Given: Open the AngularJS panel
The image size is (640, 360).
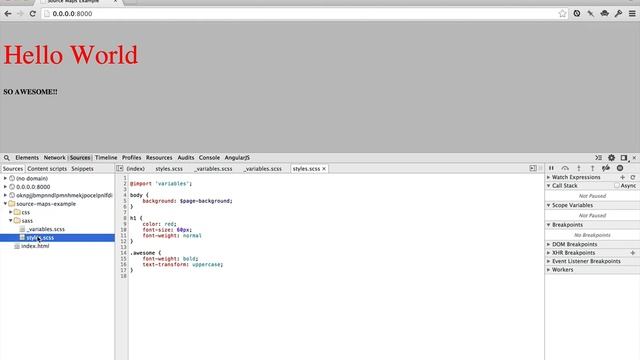Looking at the screenshot, I should [237, 158].
